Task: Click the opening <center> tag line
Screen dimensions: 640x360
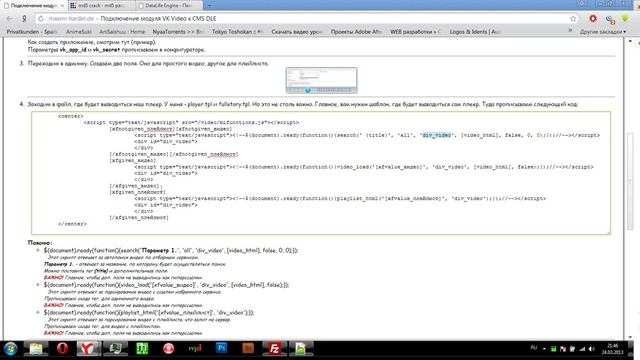Action: pyautogui.click(x=71, y=116)
